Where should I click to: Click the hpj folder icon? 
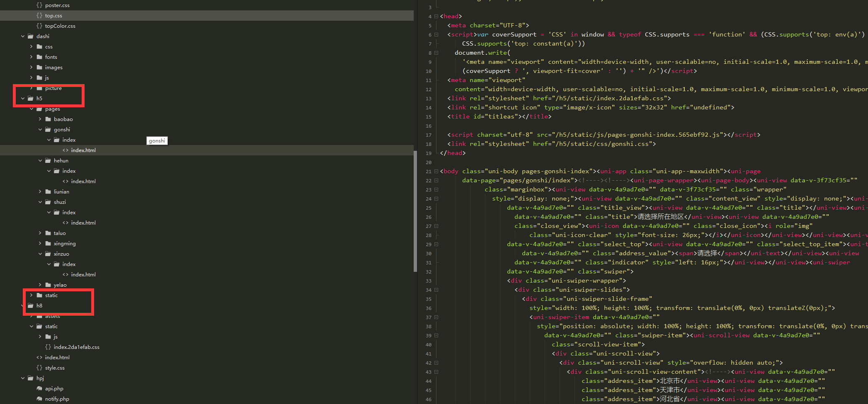tap(31, 378)
